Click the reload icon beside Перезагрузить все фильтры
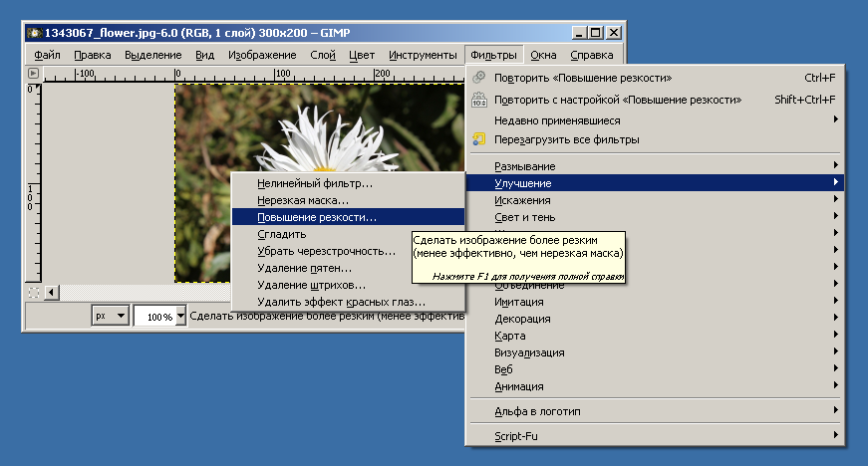 tap(478, 139)
